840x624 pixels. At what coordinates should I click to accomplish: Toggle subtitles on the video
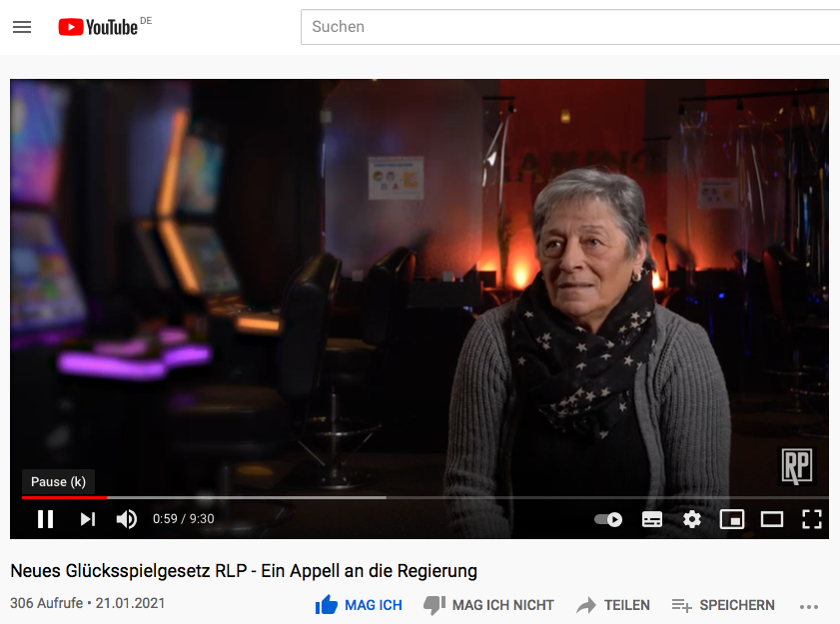coord(652,519)
